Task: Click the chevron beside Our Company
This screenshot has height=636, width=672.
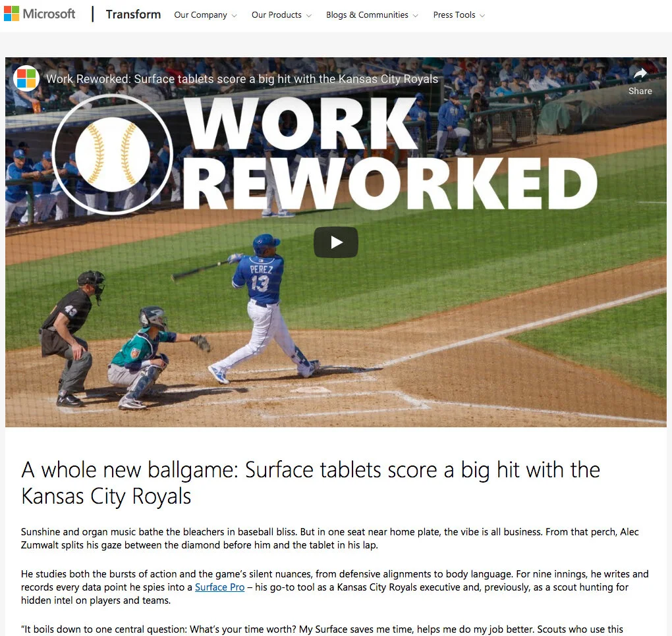Action: tap(234, 16)
